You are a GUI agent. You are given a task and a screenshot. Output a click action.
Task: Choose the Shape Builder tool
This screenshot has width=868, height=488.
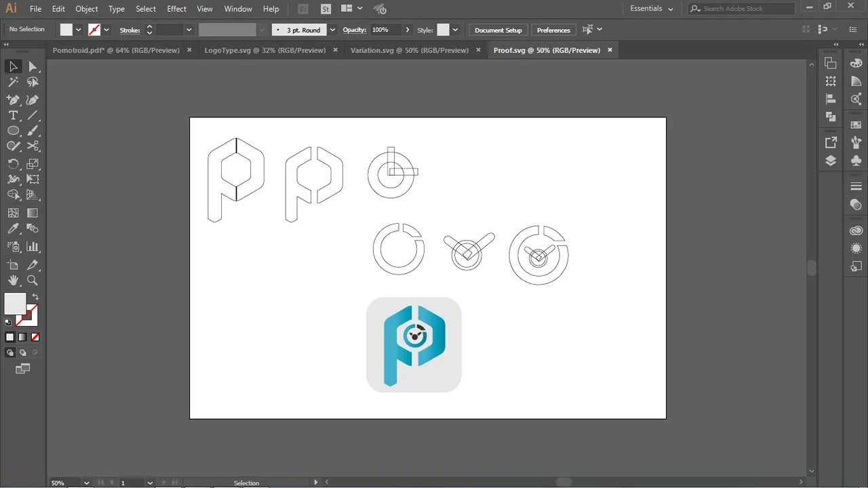[13, 195]
